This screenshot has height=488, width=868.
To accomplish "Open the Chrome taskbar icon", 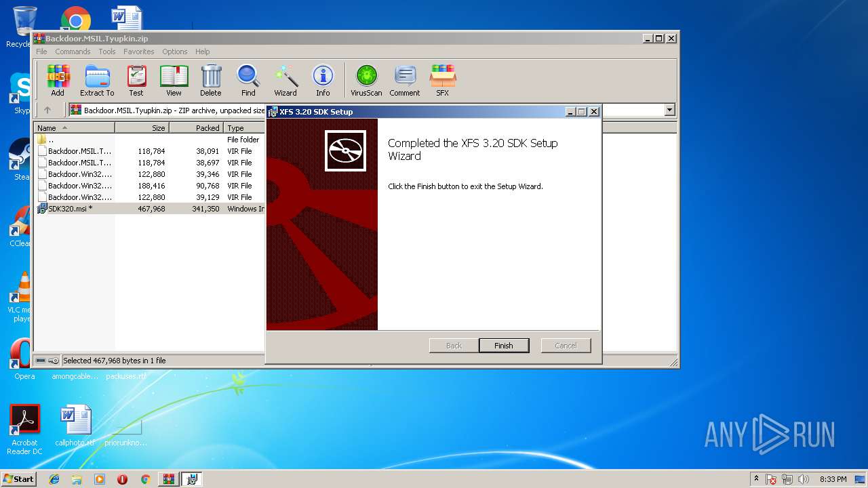I will [145, 479].
